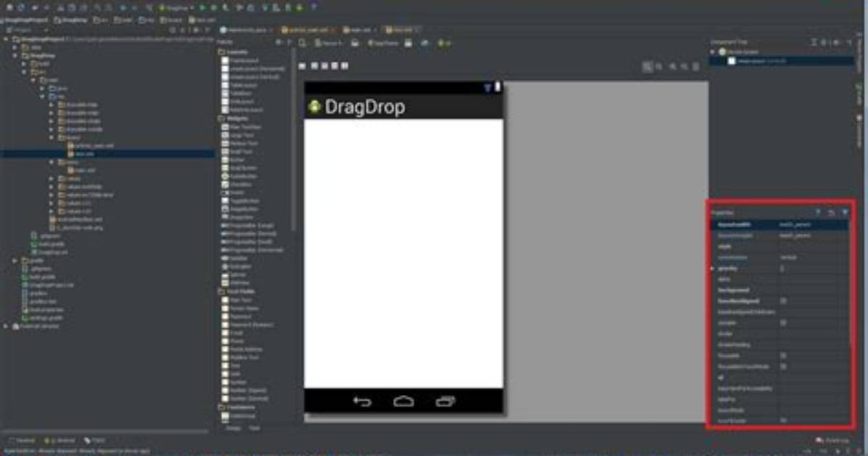Select LinearLayout (Vertical) in the Palette
Screen dimensions: 868x456
[250, 77]
